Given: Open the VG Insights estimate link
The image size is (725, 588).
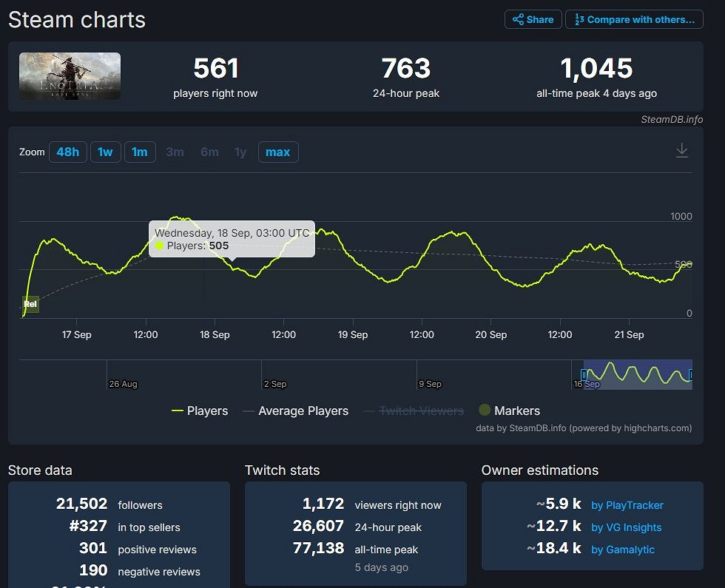Looking at the screenshot, I should (626, 527).
